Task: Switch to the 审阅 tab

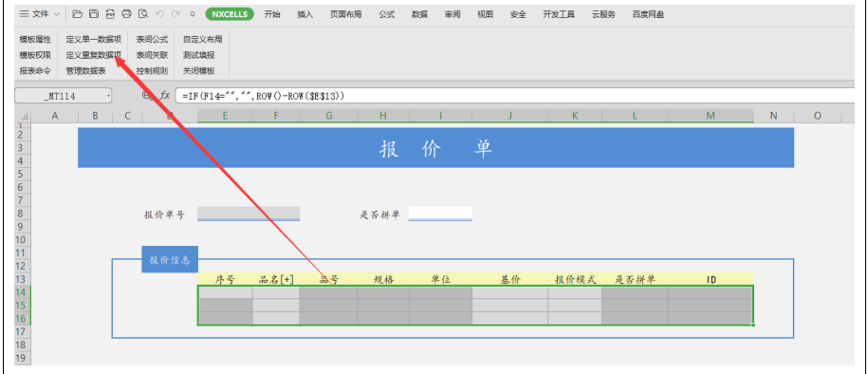Action: (452, 14)
